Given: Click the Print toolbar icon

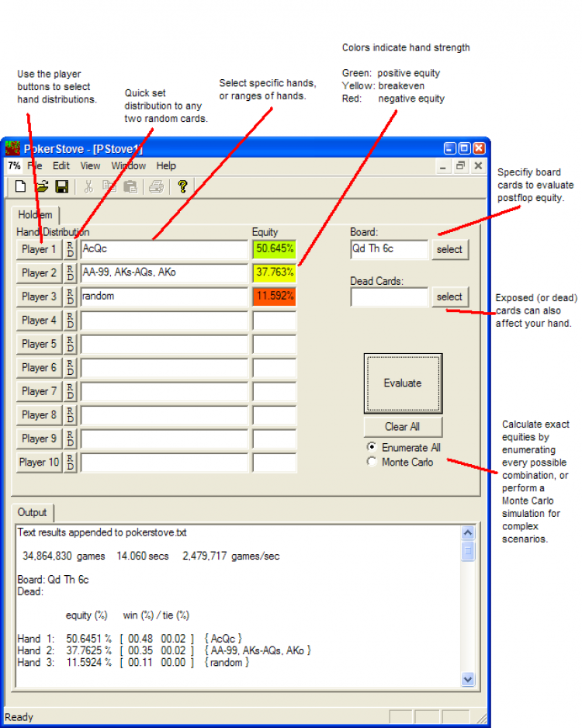Looking at the screenshot, I should [157, 186].
